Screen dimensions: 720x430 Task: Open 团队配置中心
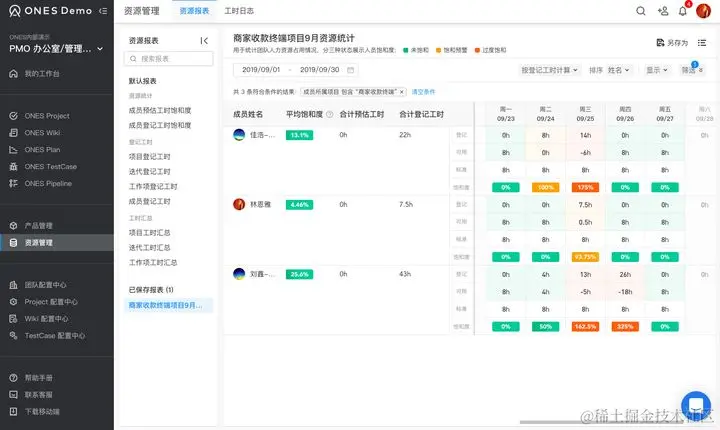[45, 285]
